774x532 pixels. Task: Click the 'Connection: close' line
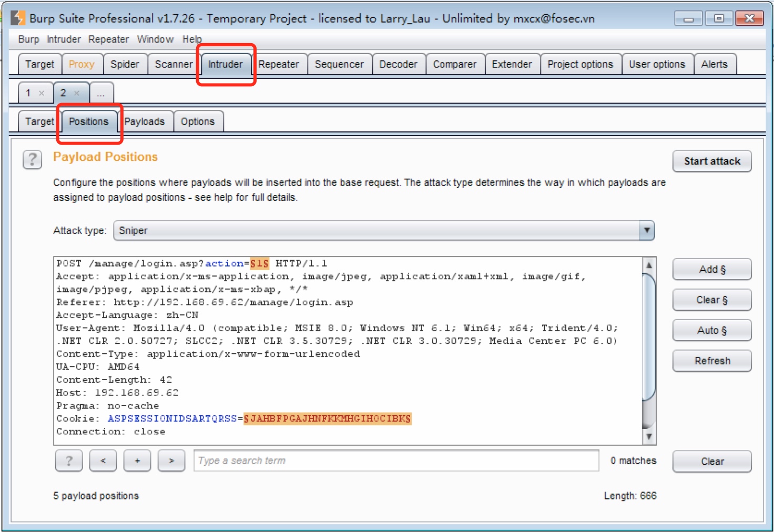pos(111,432)
